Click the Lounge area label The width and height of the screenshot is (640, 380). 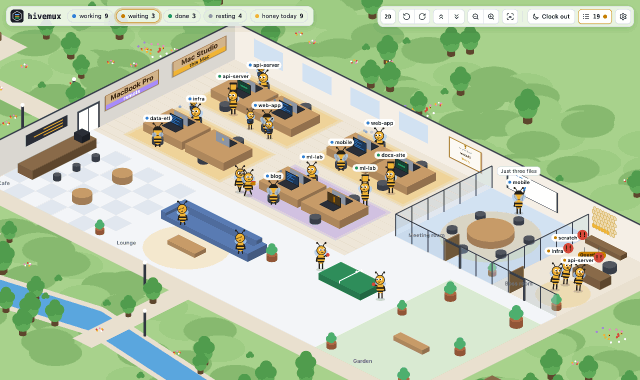point(126,243)
